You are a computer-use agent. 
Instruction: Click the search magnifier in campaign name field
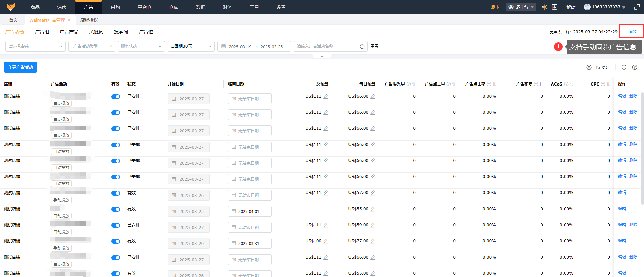click(x=362, y=47)
